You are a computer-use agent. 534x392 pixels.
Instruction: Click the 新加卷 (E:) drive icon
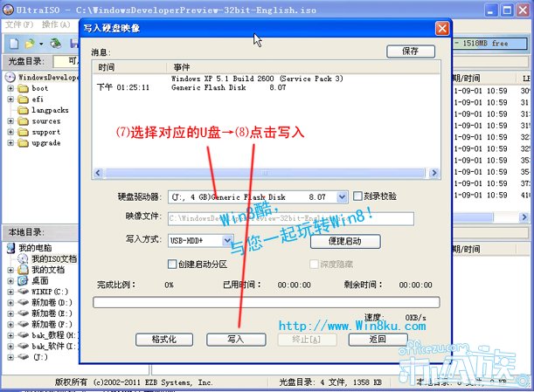point(23,313)
